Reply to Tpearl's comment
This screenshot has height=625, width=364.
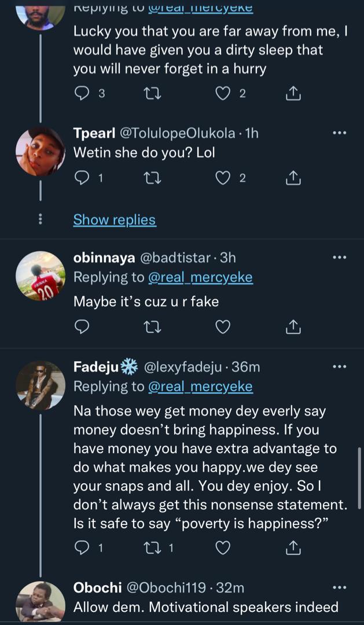pyautogui.click(x=83, y=178)
